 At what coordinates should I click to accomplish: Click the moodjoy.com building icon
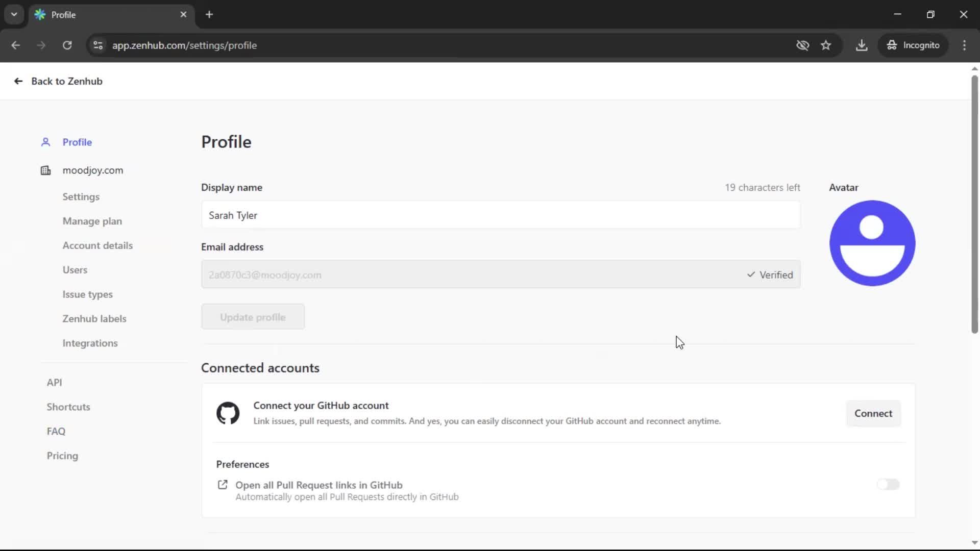click(45, 170)
